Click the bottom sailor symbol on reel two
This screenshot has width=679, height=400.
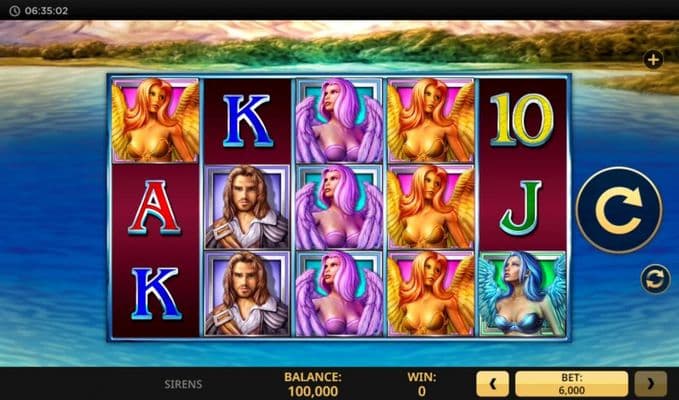tap(247, 294)
